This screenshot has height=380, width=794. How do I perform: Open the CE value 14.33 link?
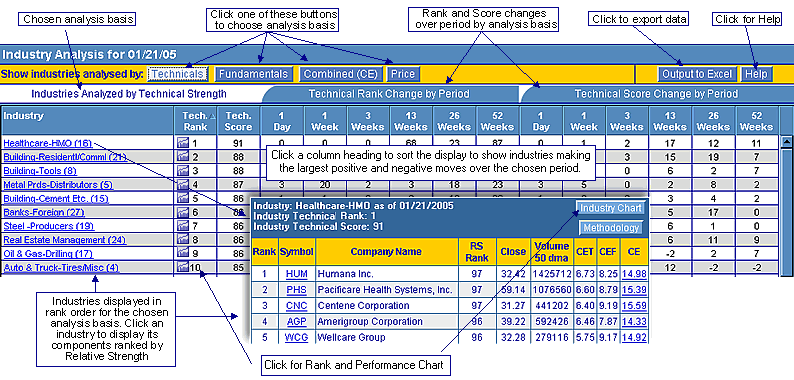(x=634, y=321)
